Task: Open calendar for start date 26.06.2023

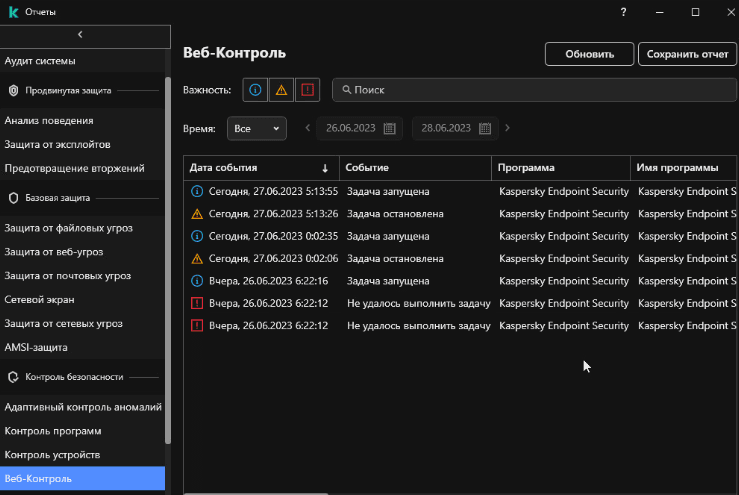Action: [x=390, y=128]
